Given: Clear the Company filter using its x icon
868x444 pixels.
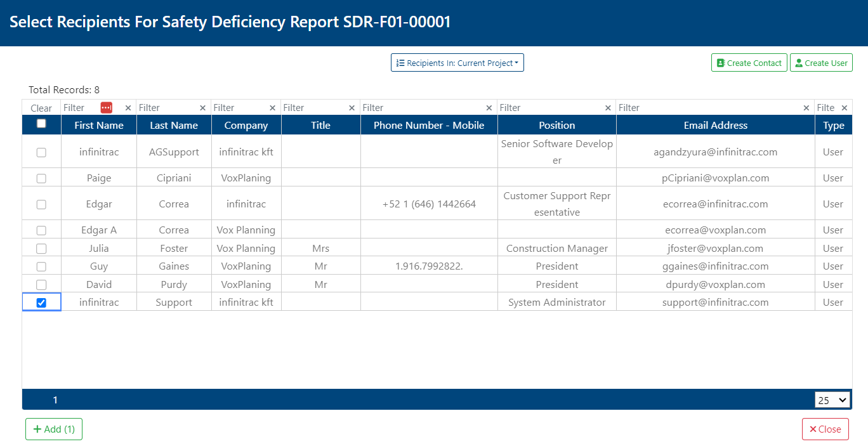Looking at the screenshot, I should pos(273,108).
